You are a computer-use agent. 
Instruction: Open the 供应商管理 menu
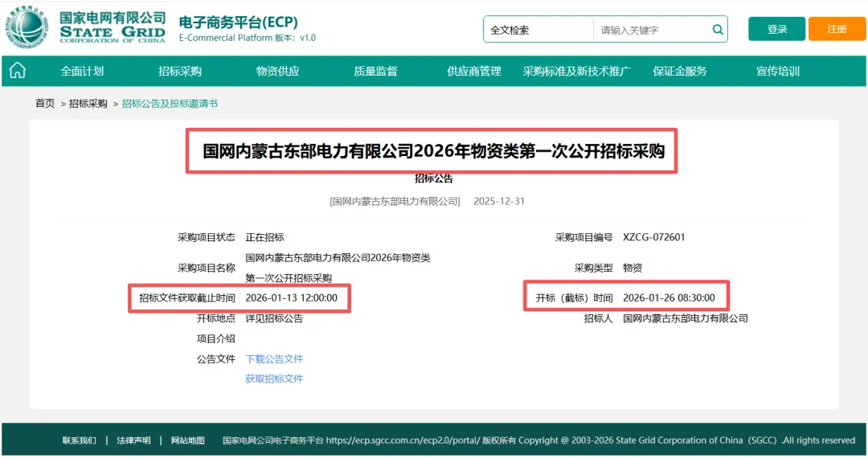pyautogui.click(x=474, y=71)
